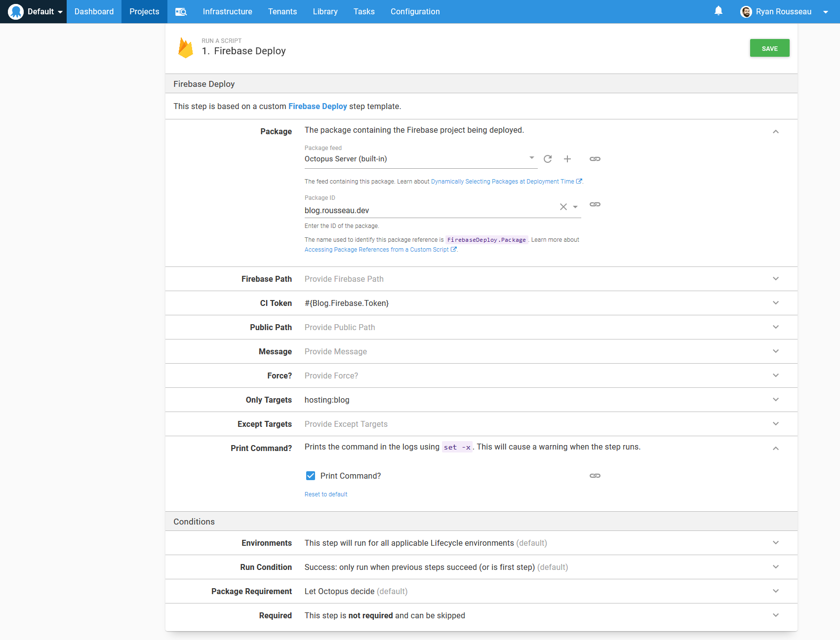Viewport: 840px width, 640px height.
Task: Bind the Package ID field using the link icon
Action: 595,204
